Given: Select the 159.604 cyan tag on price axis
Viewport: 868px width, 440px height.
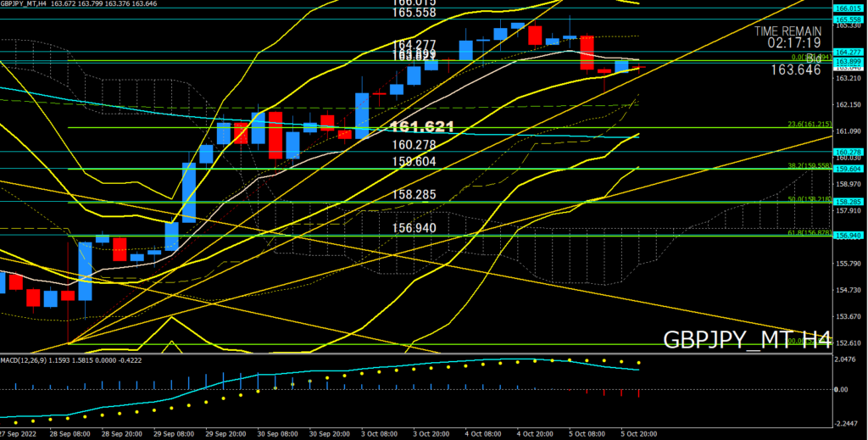Looking at the screenshot, I should coord(848,170).
